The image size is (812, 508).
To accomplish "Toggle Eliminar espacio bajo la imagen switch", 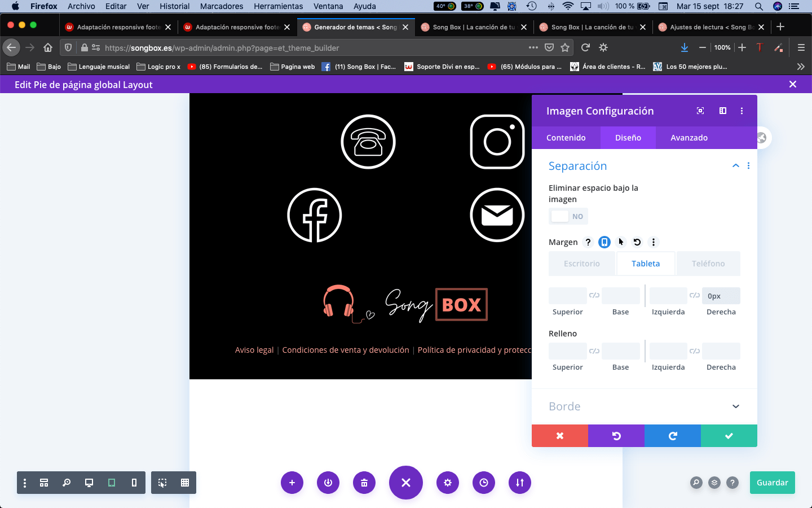I will tap(568, 216).
